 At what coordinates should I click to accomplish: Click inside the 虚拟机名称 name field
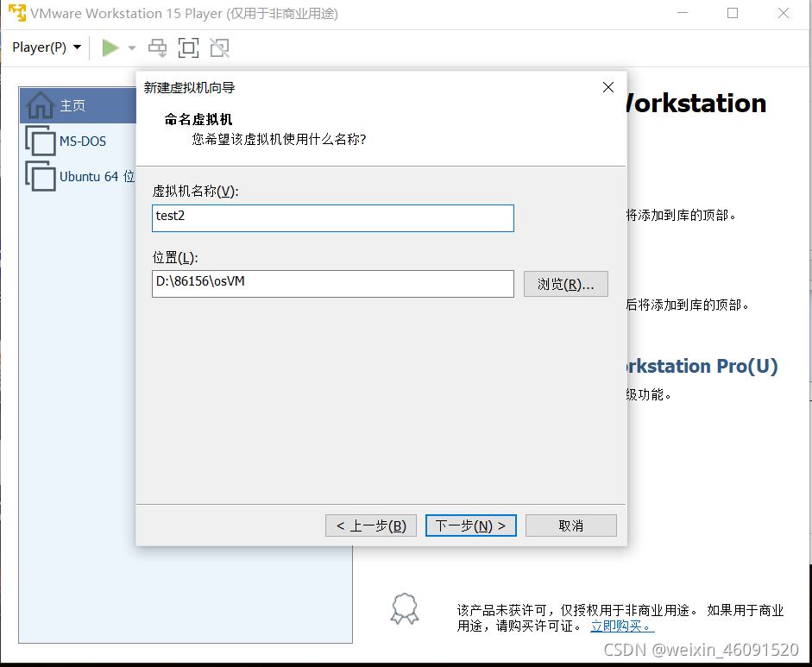(332, 217)
